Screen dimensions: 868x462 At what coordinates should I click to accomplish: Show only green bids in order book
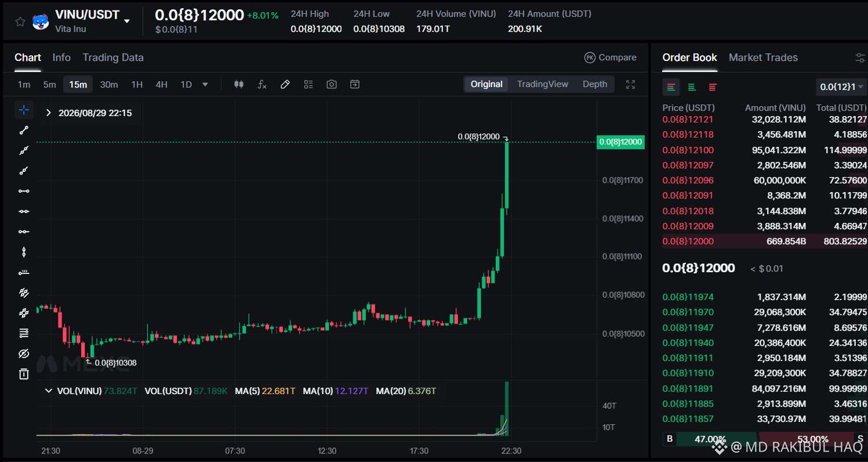[692, 87]
